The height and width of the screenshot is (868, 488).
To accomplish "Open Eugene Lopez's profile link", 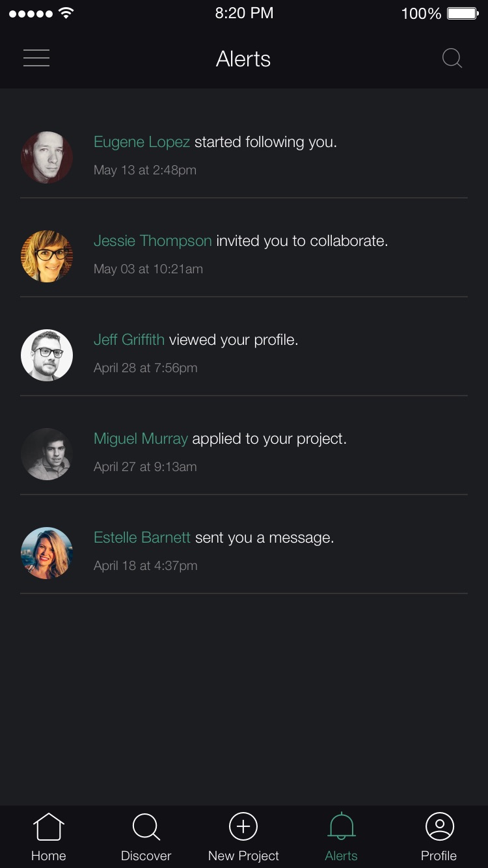I will click(x=142, y=142).
